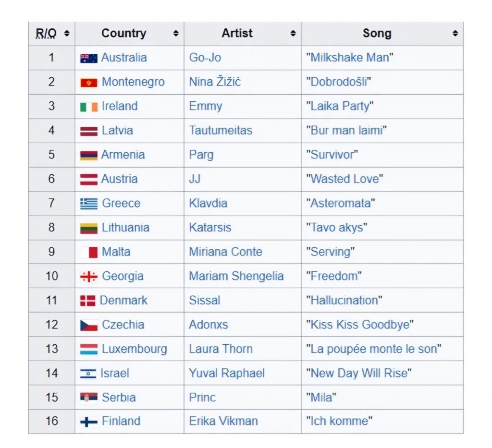
Task: Click the Israel flag icon
Action: coord(88,374)
